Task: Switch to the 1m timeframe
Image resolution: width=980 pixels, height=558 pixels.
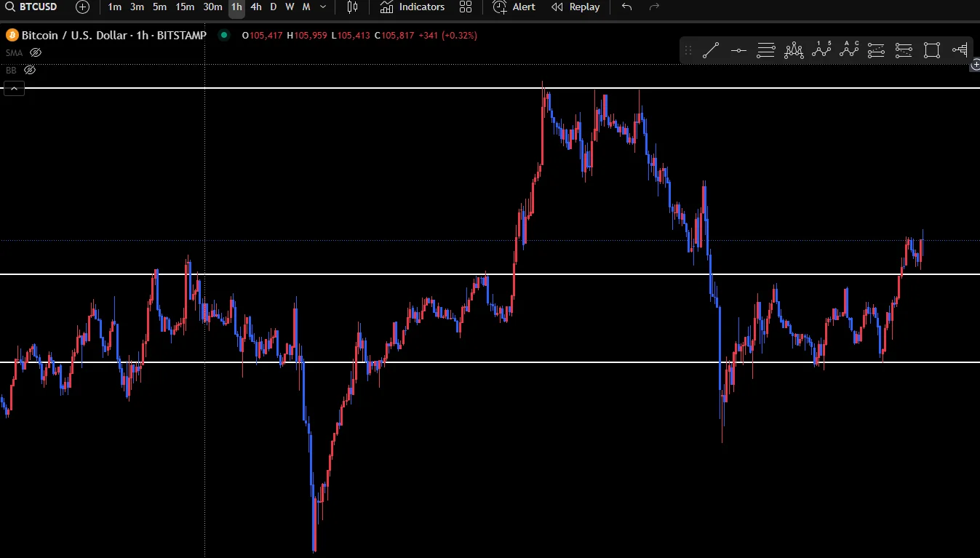Action: [114, 7]
